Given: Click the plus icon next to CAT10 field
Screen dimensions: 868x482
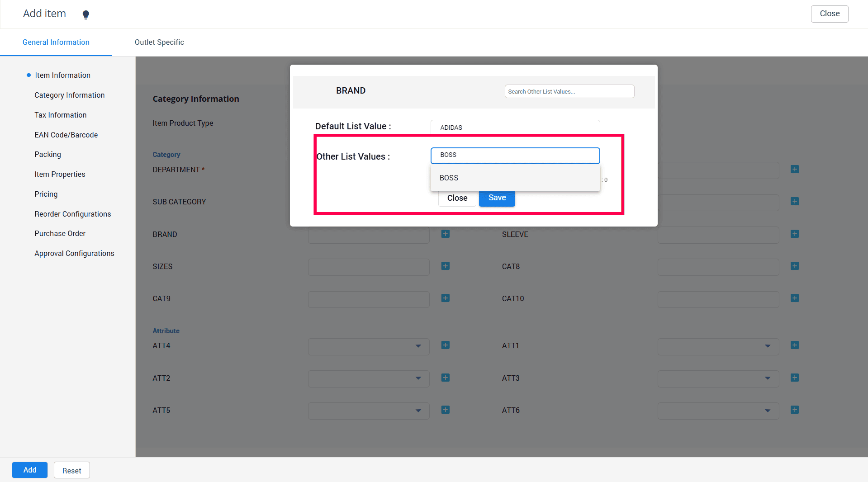Looking at the screenshot, I should [x=795, y=298].
